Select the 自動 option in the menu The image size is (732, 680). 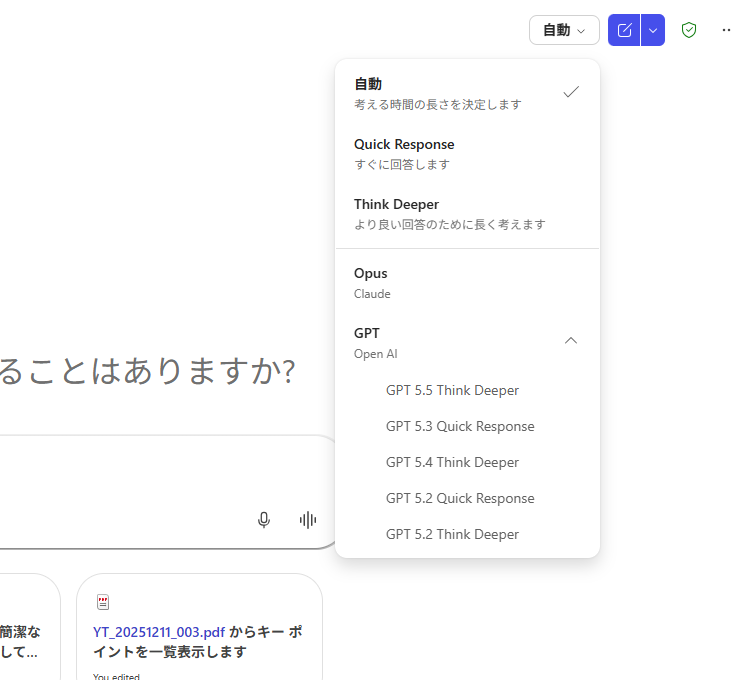(x=467, y=93)
